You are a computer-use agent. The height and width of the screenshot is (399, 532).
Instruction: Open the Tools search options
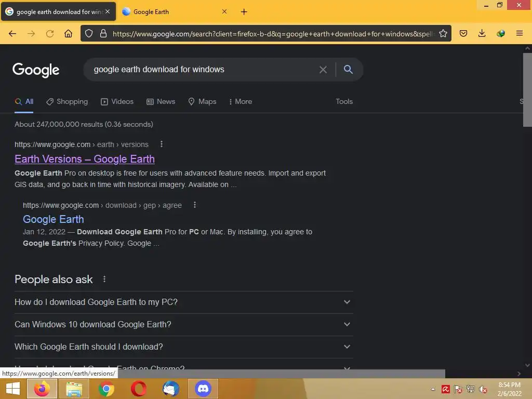tap(344, 101)
